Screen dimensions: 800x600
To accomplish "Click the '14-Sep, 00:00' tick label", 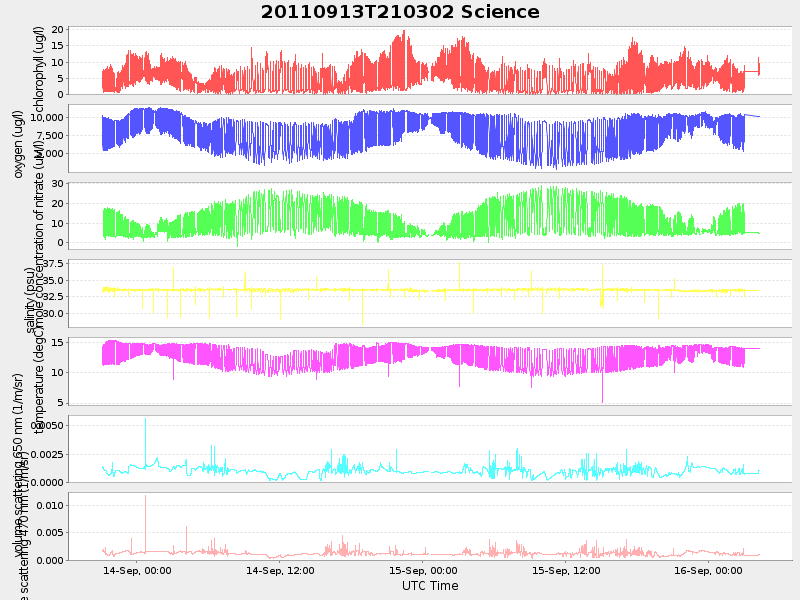I will coord(137,570).
